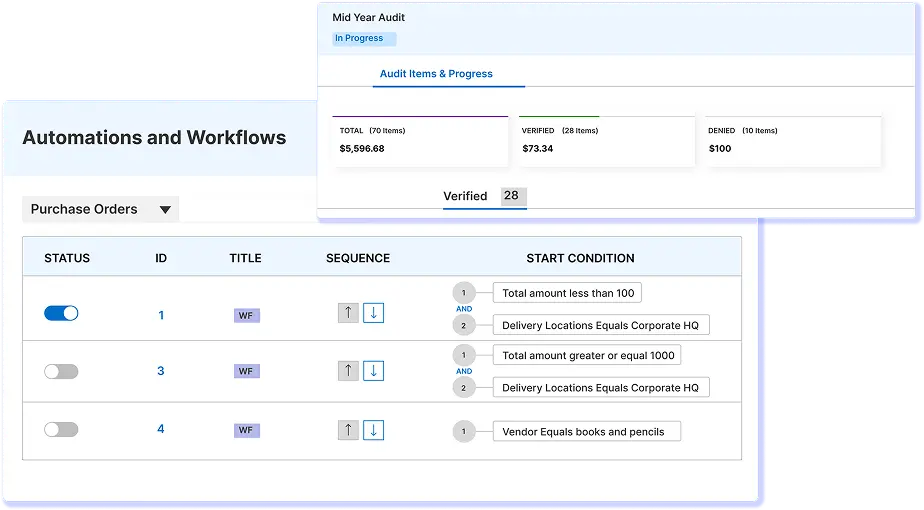924x510 pixels.
Task: Disable the workflow 1 status toggle
Action: pyautogui.click(x=61, y=313)
